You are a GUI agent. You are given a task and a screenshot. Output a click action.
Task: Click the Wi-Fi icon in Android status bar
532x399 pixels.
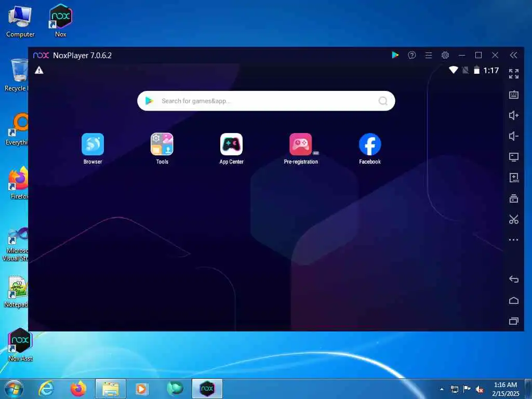[453, 70]
